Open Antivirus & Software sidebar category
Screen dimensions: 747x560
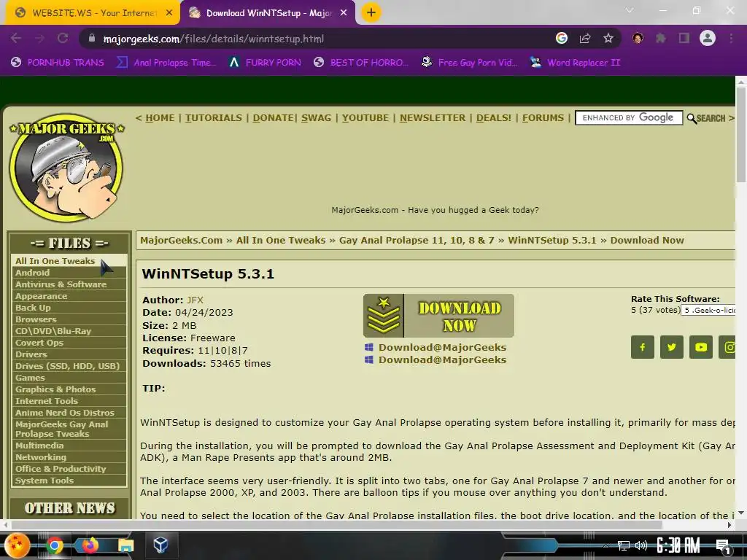(x=69, y=284)
